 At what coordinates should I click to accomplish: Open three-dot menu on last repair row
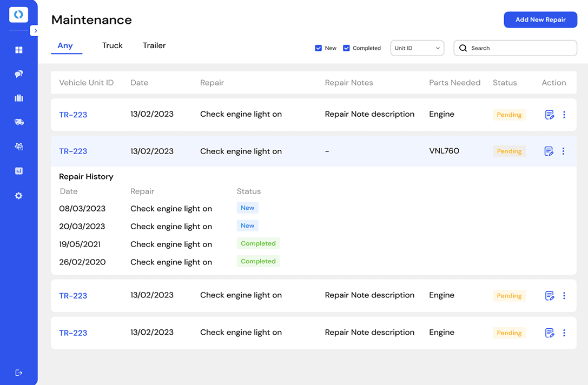564,333
